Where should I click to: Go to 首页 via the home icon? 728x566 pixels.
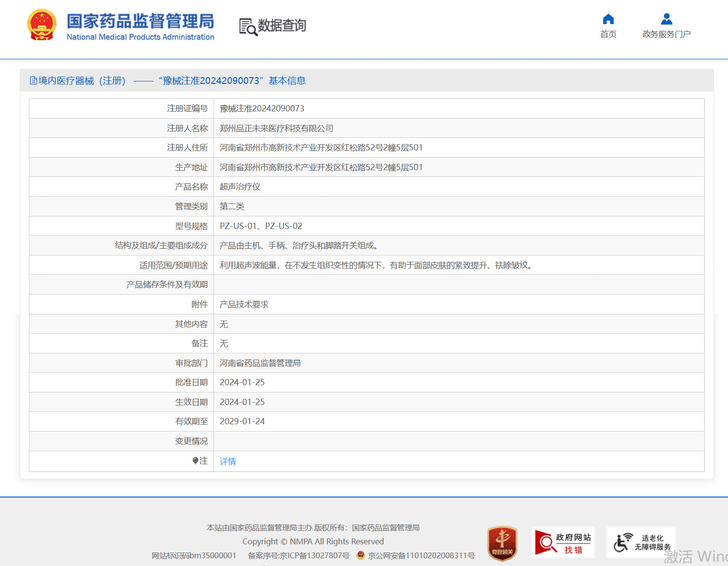(608, 19)
